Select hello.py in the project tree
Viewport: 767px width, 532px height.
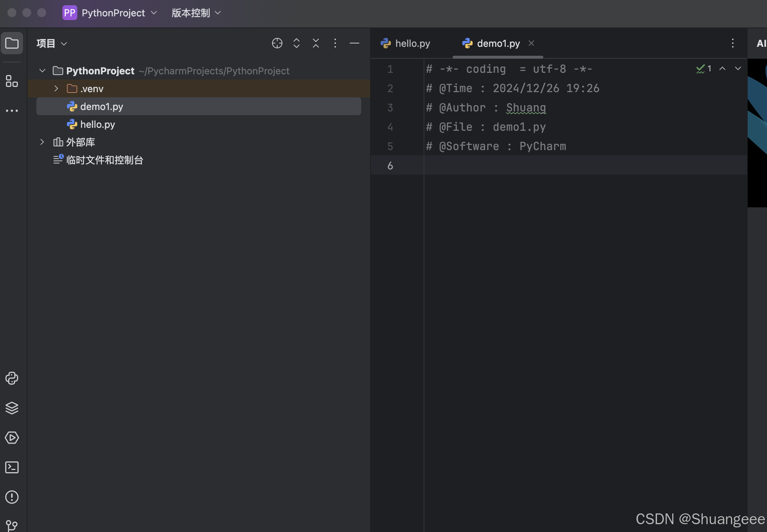(x=97, y=124)
